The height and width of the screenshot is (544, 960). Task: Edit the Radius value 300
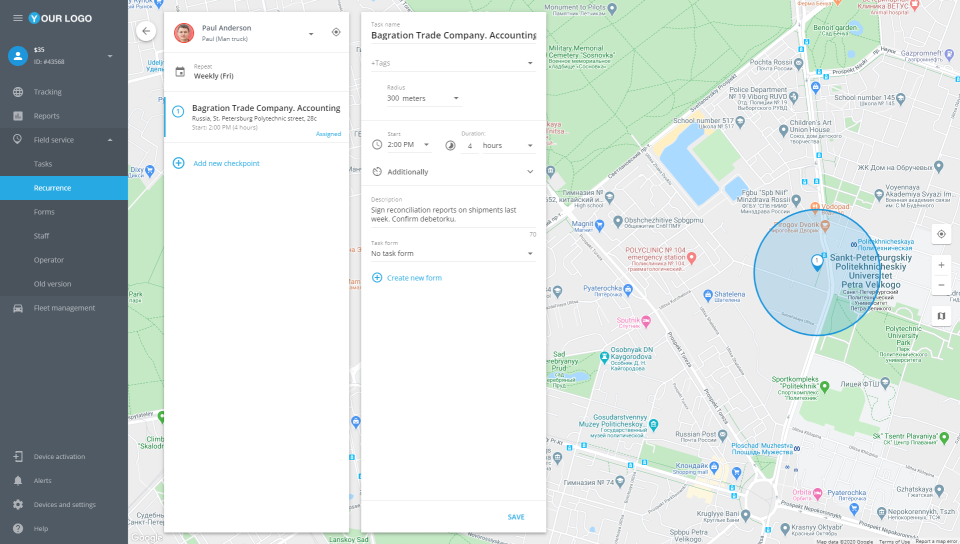(x=393, y=98)
